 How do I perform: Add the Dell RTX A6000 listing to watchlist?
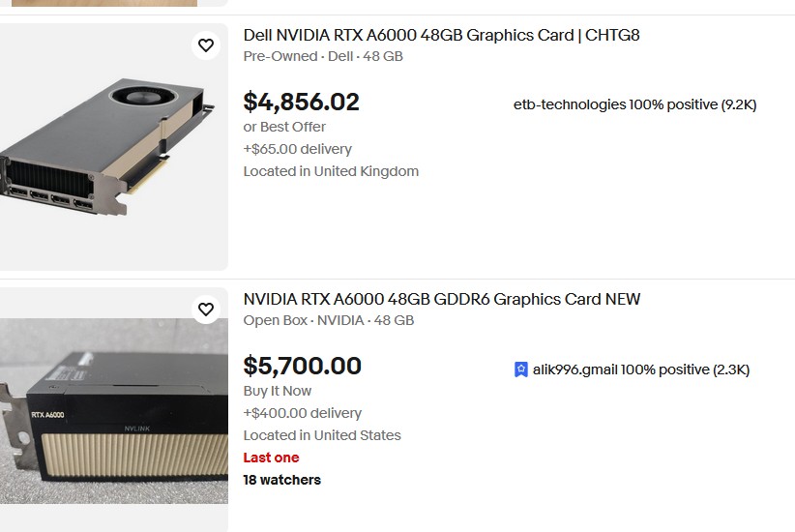click(x=206, y=44)
